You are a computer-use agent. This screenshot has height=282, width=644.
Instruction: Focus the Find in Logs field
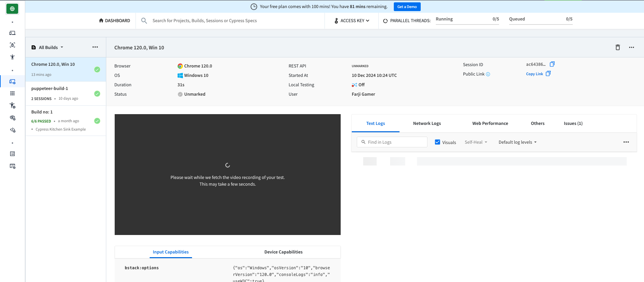[392, 142]
